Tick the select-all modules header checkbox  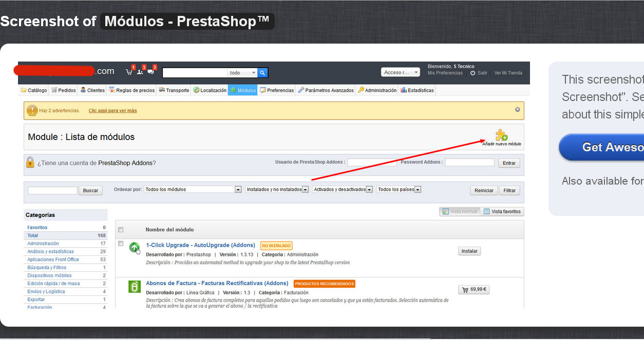click(x=121, y=230)
